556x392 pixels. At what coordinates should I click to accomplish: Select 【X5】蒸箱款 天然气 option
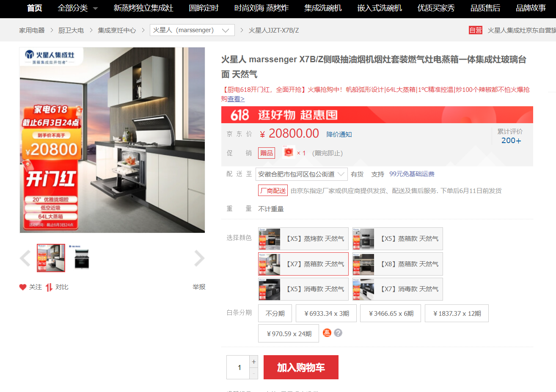click(397, 239)
